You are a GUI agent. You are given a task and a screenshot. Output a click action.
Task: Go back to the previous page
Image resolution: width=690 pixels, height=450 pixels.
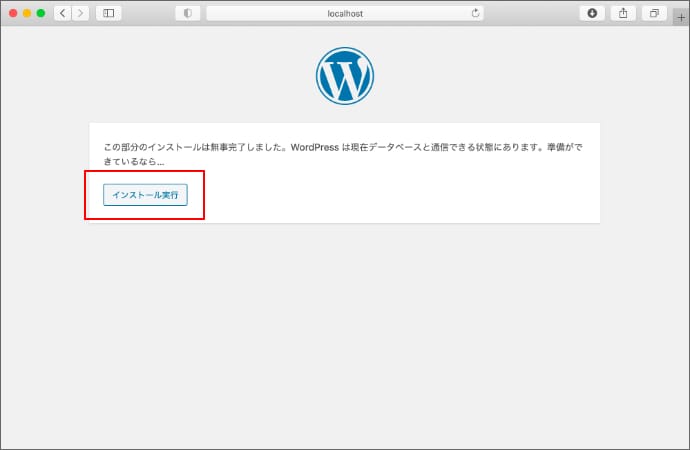(x=62, y=13)
